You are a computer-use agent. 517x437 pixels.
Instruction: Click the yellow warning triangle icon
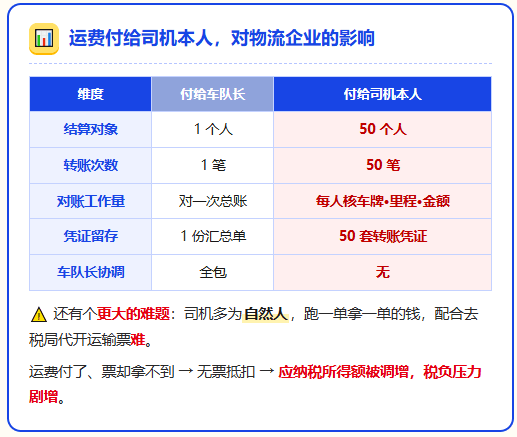coord(39,314)
